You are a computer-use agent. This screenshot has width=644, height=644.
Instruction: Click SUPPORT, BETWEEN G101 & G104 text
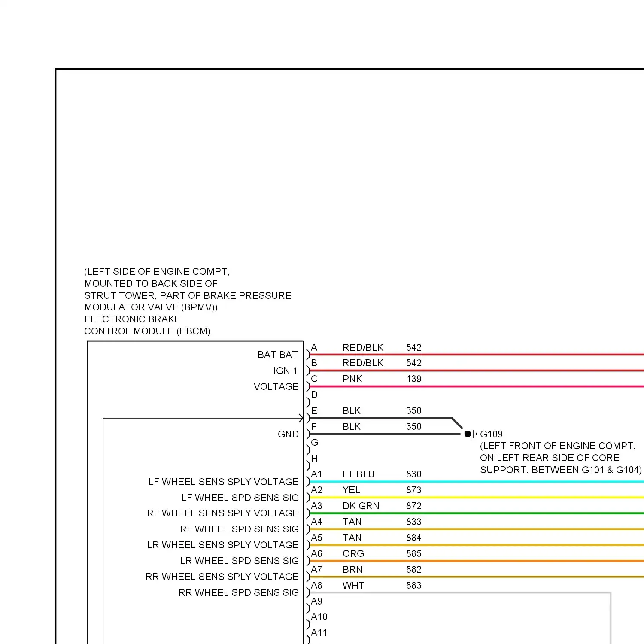coord(561,470)
